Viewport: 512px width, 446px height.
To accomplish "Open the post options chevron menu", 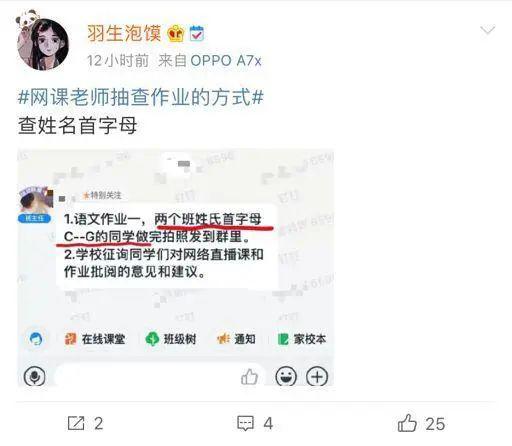I will pyautogui.click(x=487, y=30).
